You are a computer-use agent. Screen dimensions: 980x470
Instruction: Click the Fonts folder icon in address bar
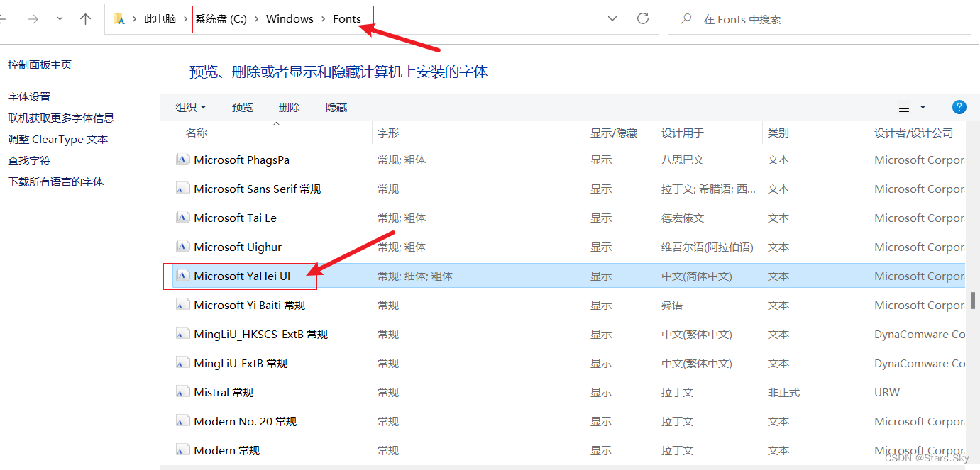click(x=120, y=19)
